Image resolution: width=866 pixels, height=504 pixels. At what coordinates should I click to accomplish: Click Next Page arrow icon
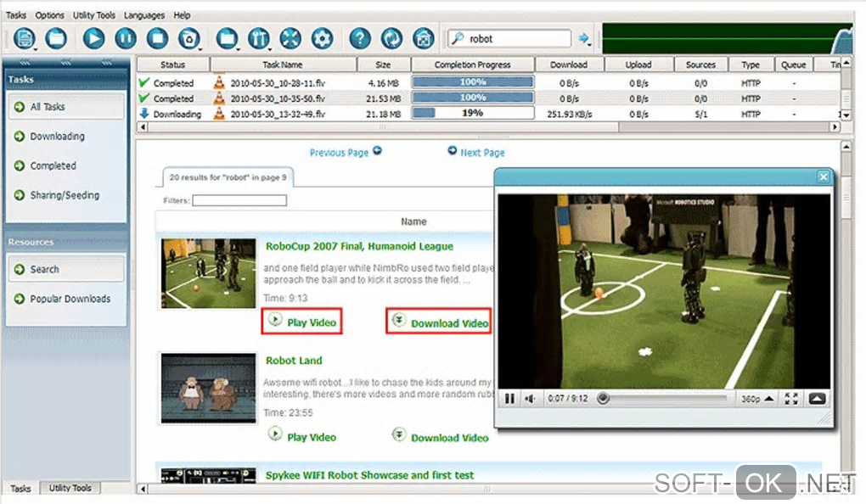452,150
